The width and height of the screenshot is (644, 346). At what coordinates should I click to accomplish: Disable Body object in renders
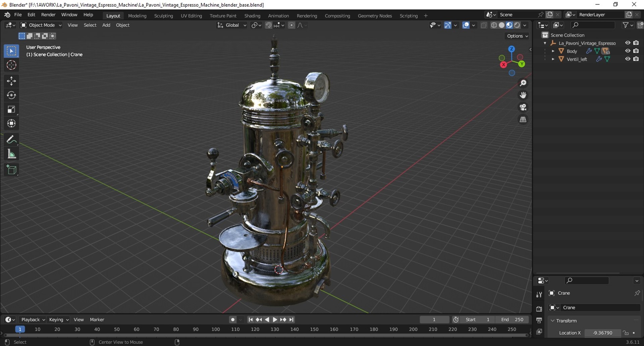(x=636, y=51)
